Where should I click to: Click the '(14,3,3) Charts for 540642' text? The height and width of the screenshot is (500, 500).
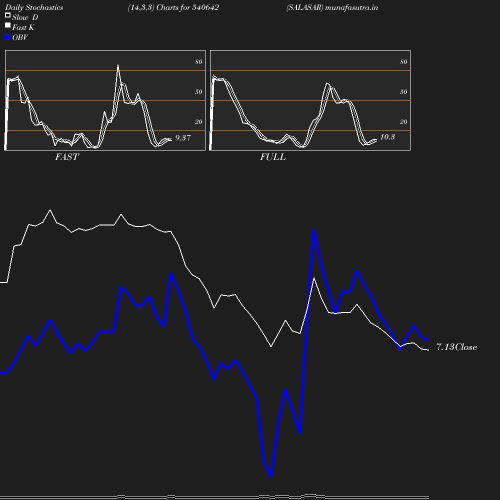tap(173, 8)
